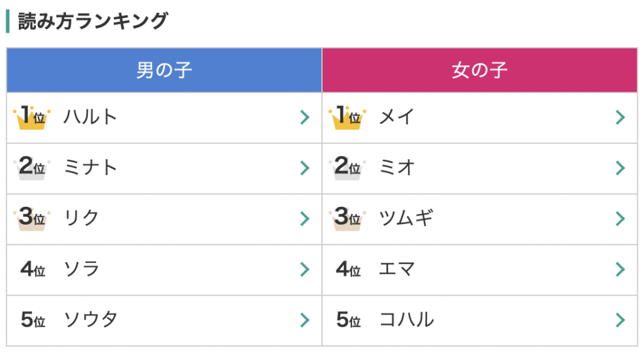
Task: Select the pink 女の子 column header
Action: point(479,70)
